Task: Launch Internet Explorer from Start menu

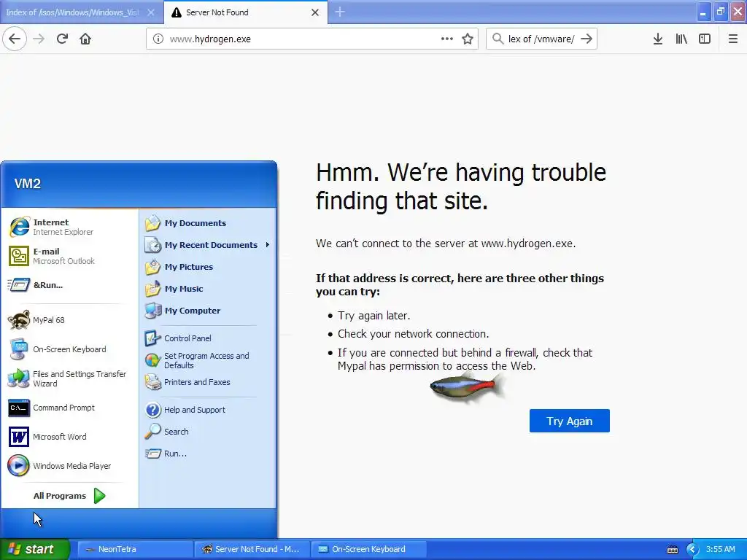Action: click(69, 227)
